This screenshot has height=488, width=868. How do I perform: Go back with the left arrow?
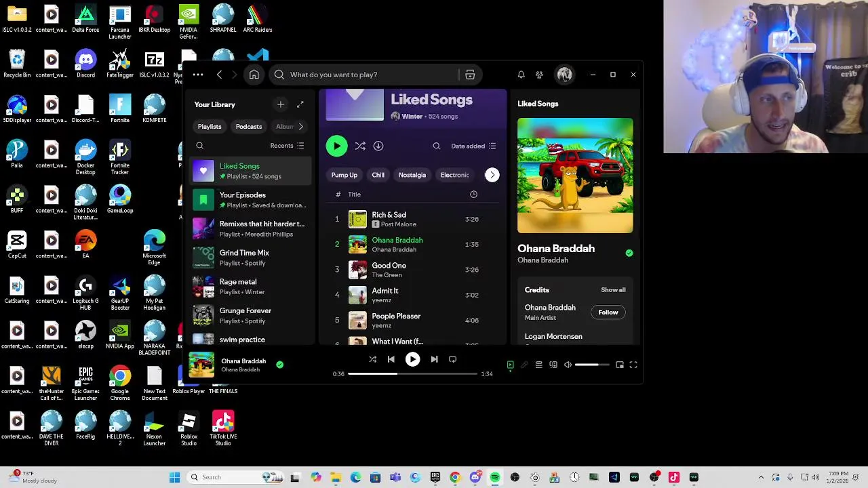point(219,75)
